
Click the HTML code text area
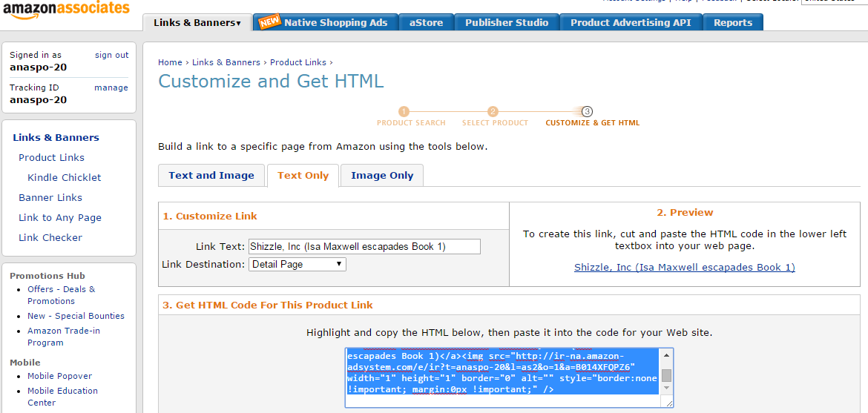pos(502,377)
